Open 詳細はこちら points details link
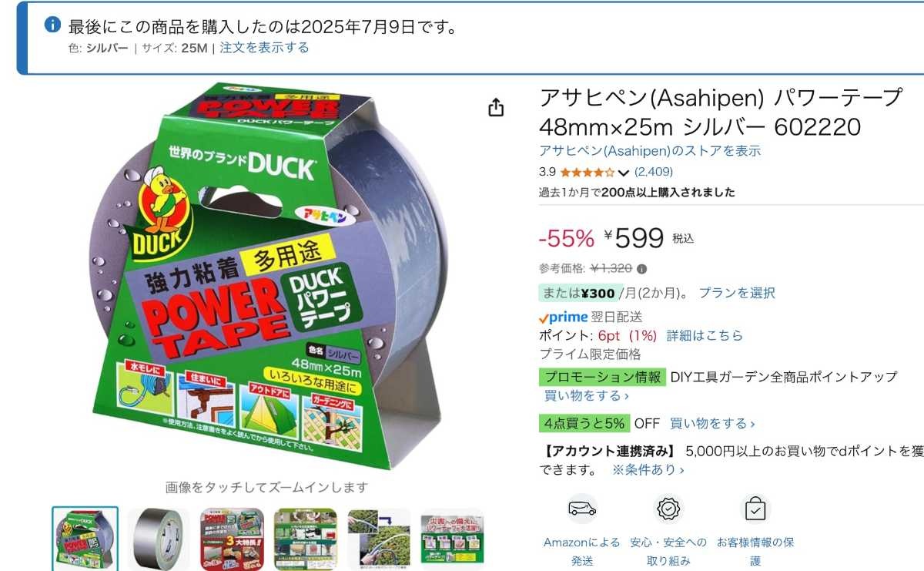Image resolution: width=924 pixels, height=571 pixels. click(705, 336)
